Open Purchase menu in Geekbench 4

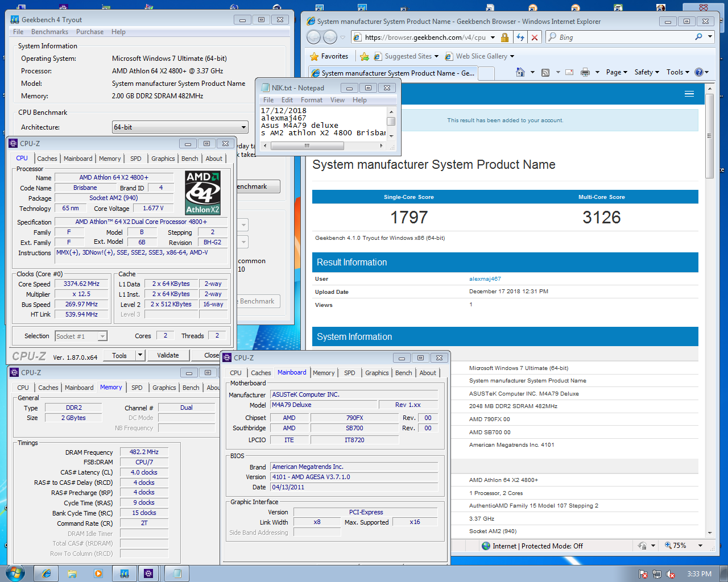pos(90,32)
